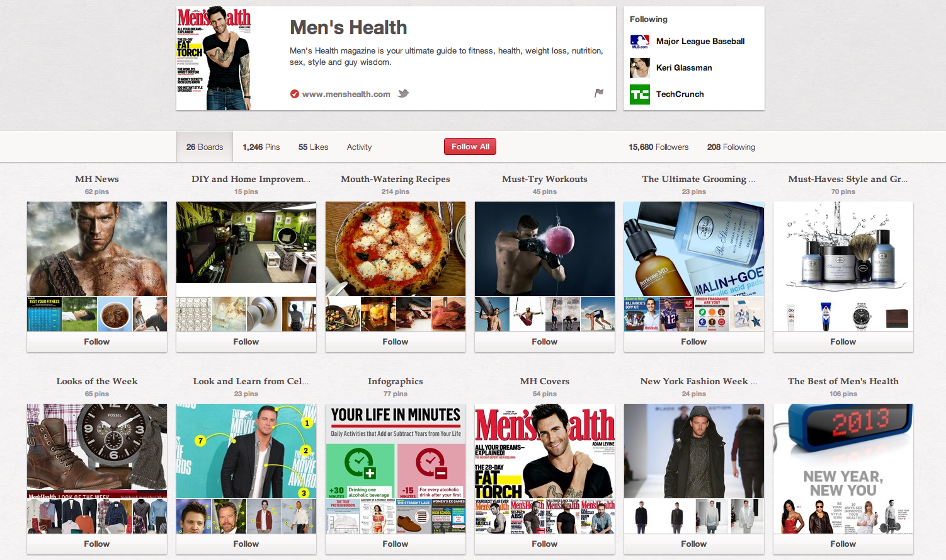946x560 pixels.
Task: Open the Look and Learn from Celebrities title
Action: pyautogui.click(x=251, y=381)
